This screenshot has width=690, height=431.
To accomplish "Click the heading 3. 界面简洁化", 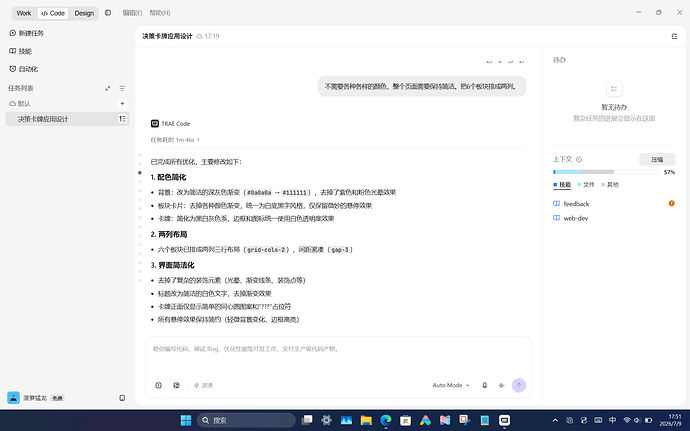I will point(172,265).
